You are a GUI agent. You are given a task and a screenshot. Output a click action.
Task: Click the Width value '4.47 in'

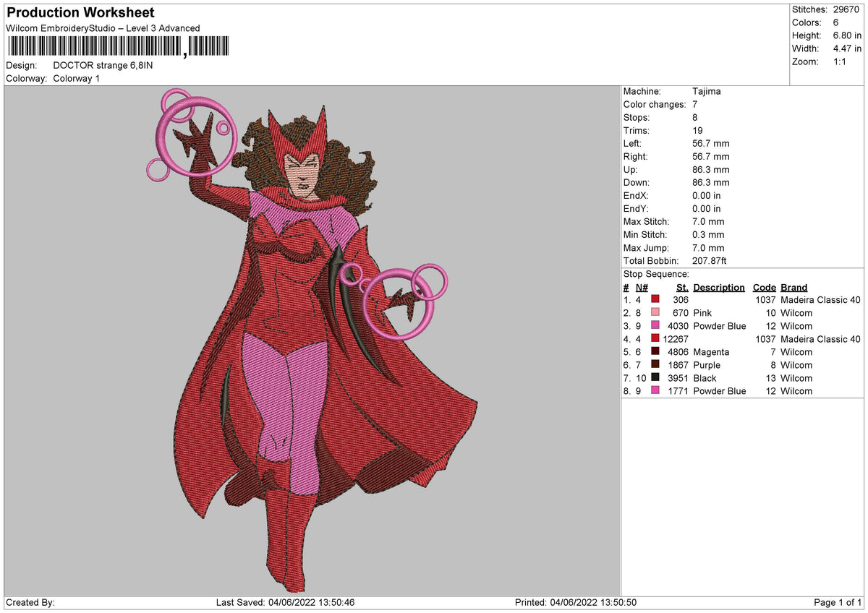848,48
